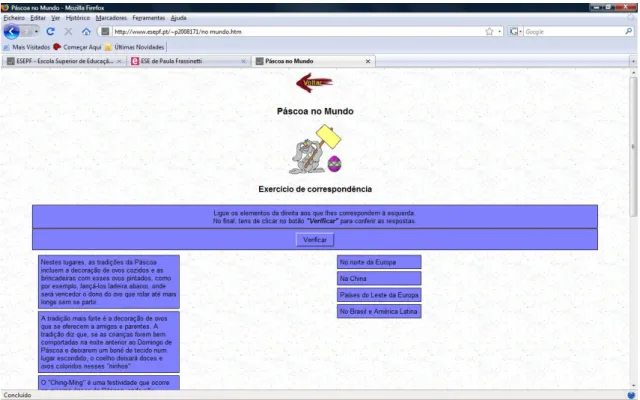
Task: Click the Concluído status text
Action: pyautogui.click(x=17, y=395)
